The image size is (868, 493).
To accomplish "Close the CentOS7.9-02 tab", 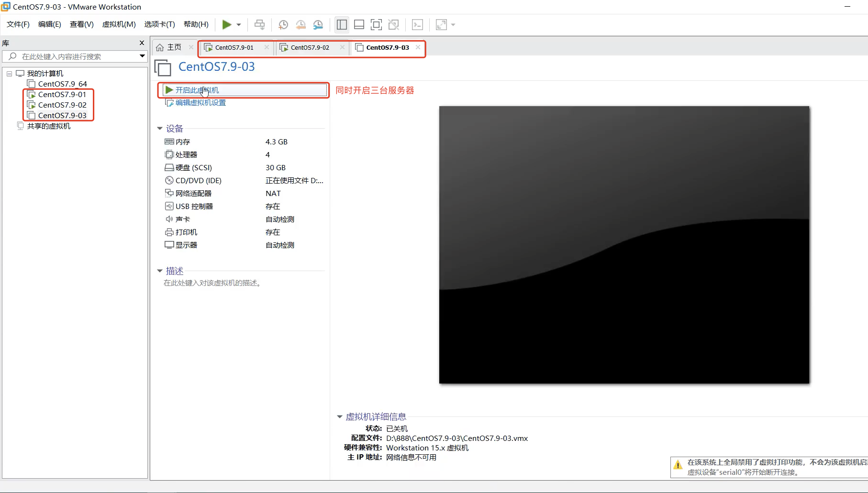I will 343,47.
